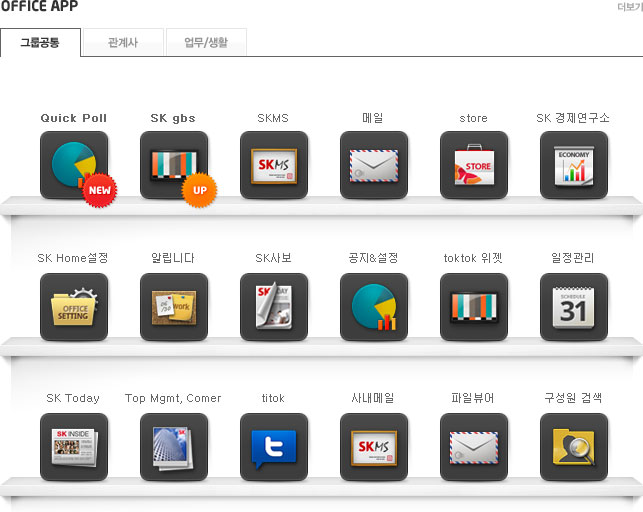The image size is (643, 512).
Task: Click the titok label text
Action: tap(273, 398)
